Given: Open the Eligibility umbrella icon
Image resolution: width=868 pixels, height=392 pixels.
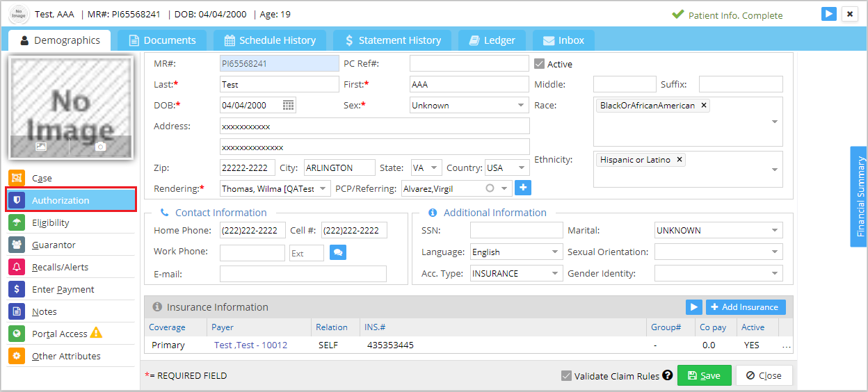Looking at the screenshot, I should pyautogui.click(x=17, y=222).
